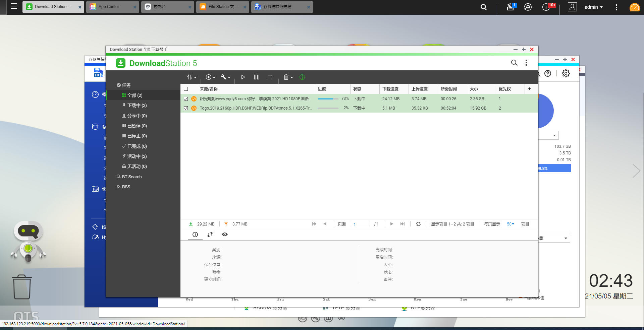Uncheck the Togo.2019.2160p task checkbox
Viewport: 644px width, 330px height.
pyautogui.click(x=186, y=108)
